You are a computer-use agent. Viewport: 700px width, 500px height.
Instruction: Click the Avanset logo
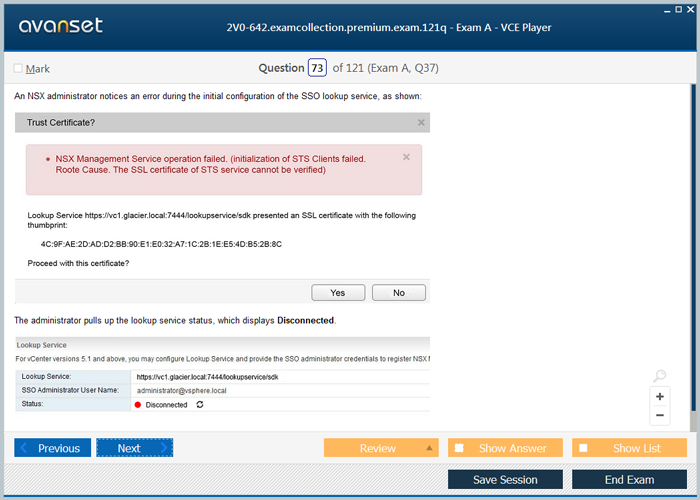60,26
